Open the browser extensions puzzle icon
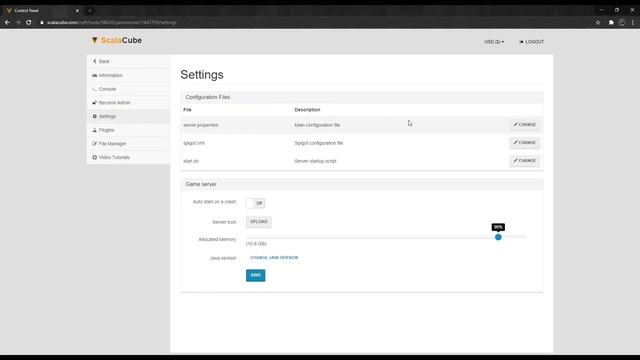Viewport: 640px width, 360px height. (611, 22)
